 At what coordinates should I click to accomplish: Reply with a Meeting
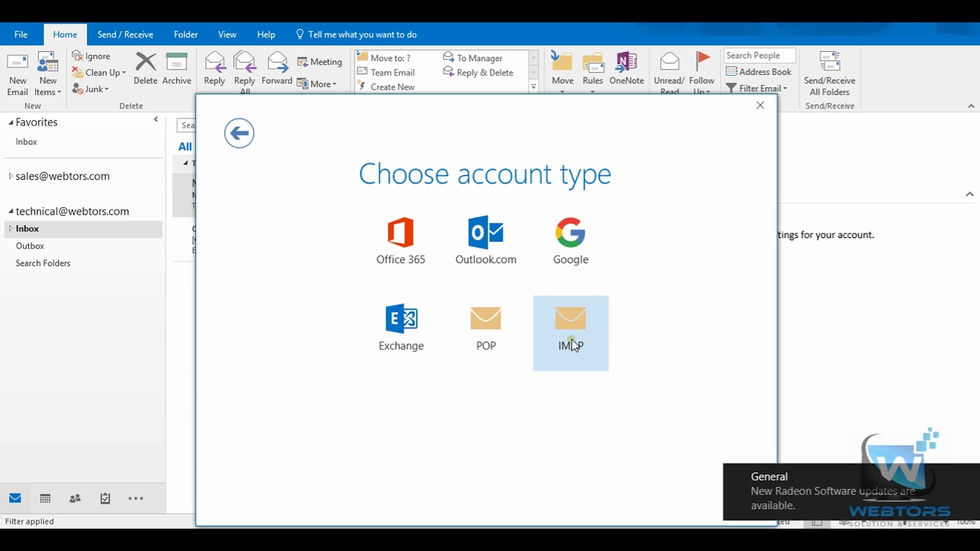click(320, 62)
